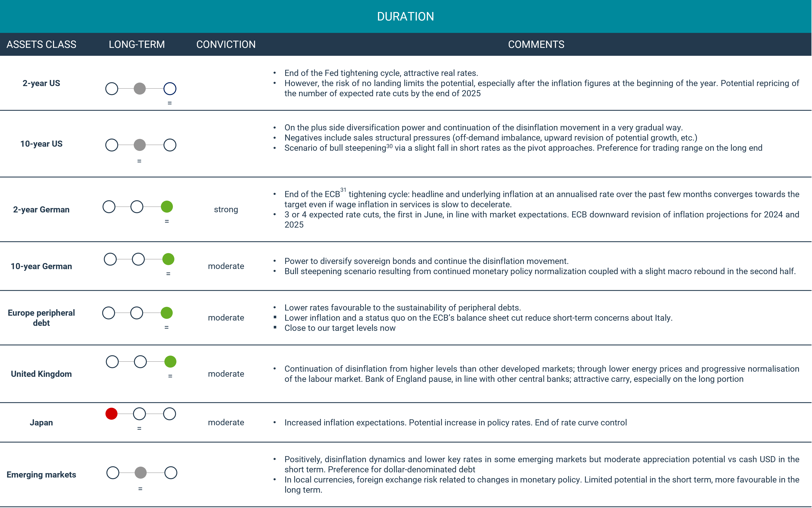The height and width of the screenshot is (508, 812).
Task: Select the Europe peripheral debt label
Action: [x=41, y=318]
